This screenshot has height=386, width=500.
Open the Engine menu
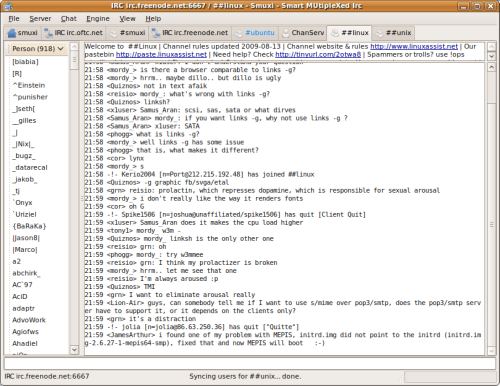pyautogui.click(x=98, y=19)
